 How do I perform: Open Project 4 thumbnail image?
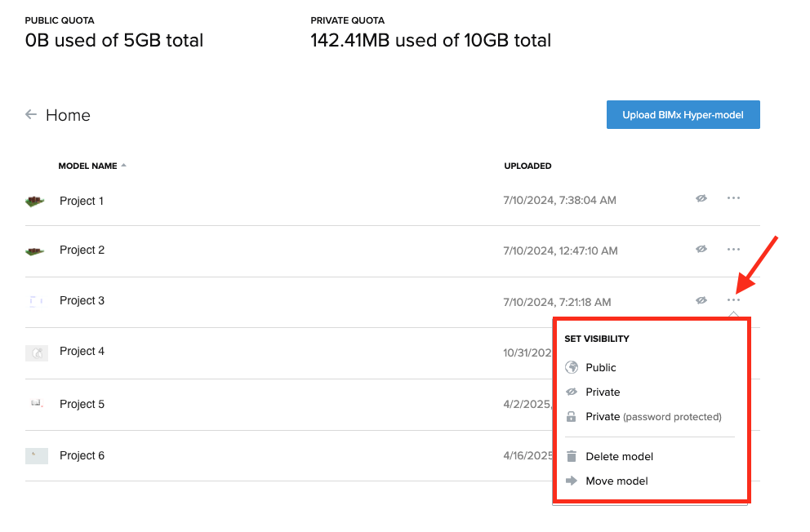tap(37, 353)
